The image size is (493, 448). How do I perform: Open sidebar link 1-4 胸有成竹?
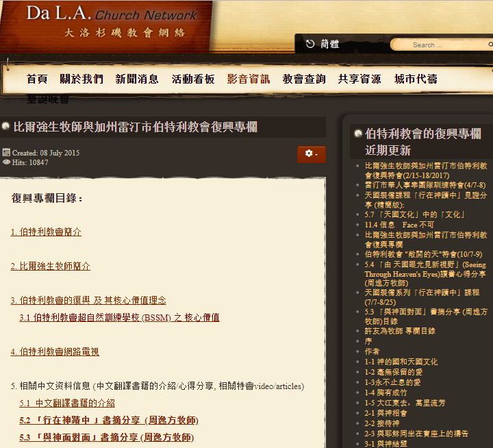(x=385, y=393)
